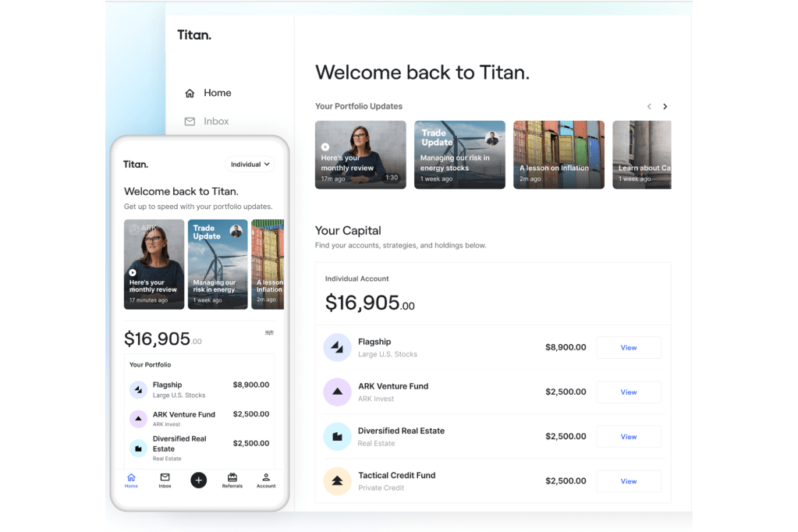Click the Tactical Credit Fund icon
The image size is (798, 532).
pos(338,481)
